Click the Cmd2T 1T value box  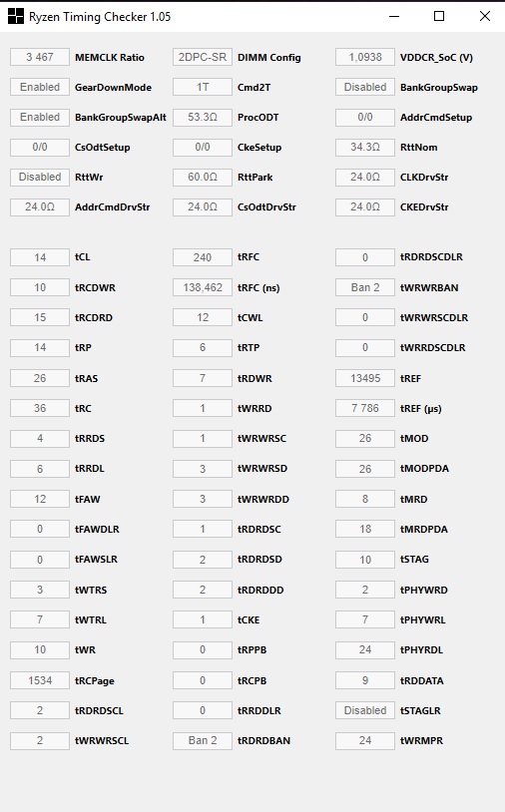click(x=203, y=87)
